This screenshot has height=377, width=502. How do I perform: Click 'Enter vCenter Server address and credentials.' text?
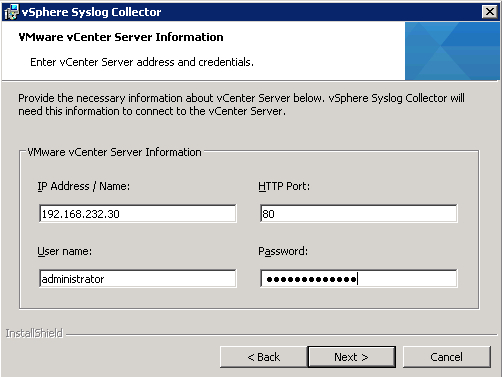pyautogui.click(x=142, y=62)
